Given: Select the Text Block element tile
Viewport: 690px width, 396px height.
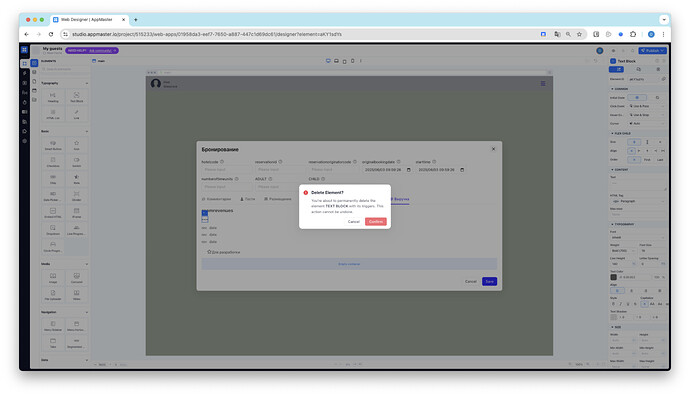Looking at the screenshot, I should [77, 97].
